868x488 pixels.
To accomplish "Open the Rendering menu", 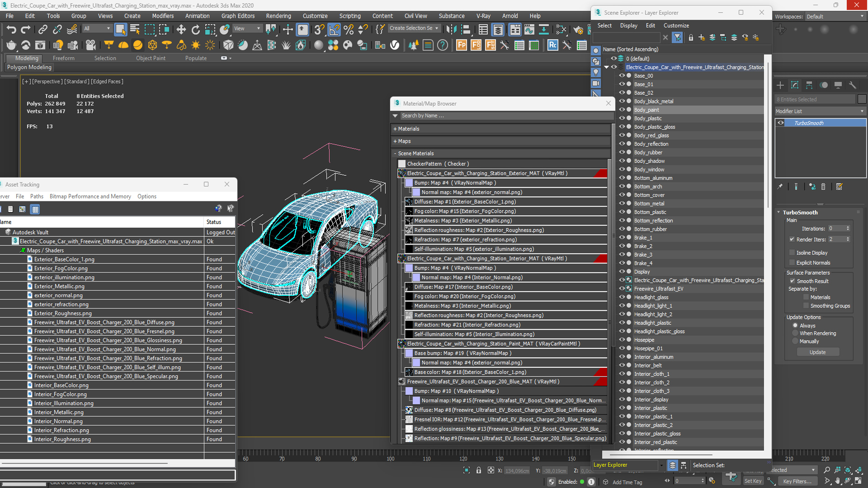I will [x=278, y=16].
